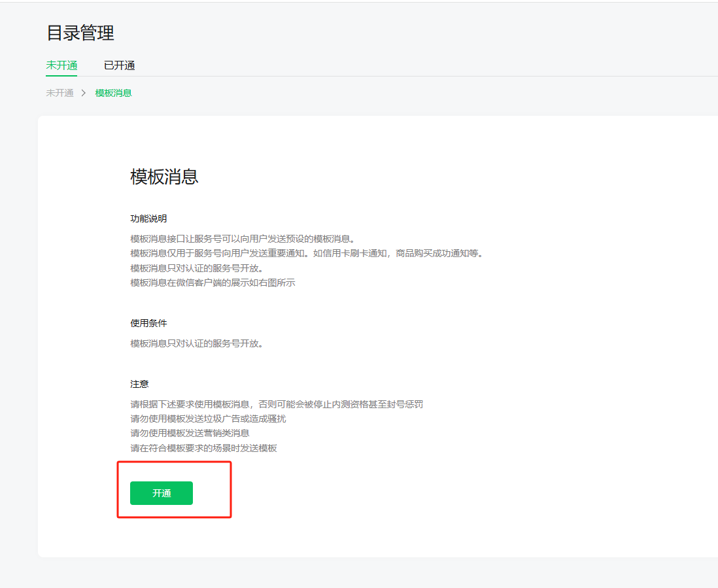Click the line about 模板消息接口 sending preset messages
Viewport: 718px width, 588px height.
242,238
